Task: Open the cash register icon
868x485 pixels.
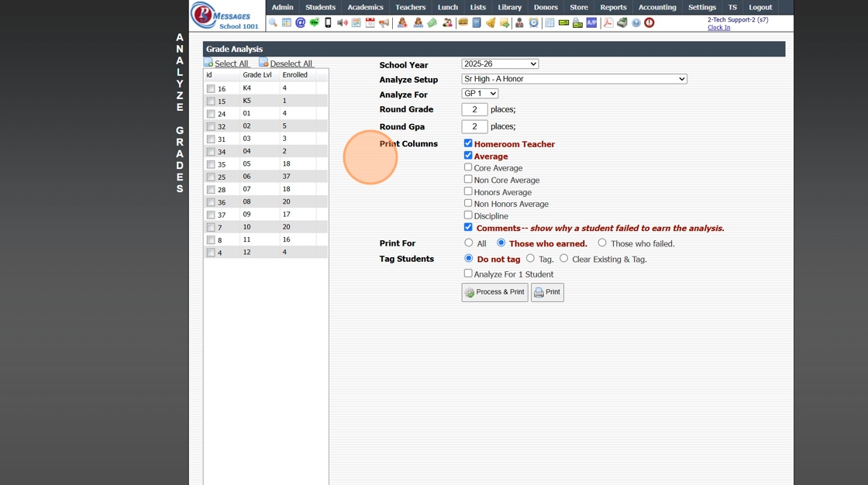Action: (622, 22)
